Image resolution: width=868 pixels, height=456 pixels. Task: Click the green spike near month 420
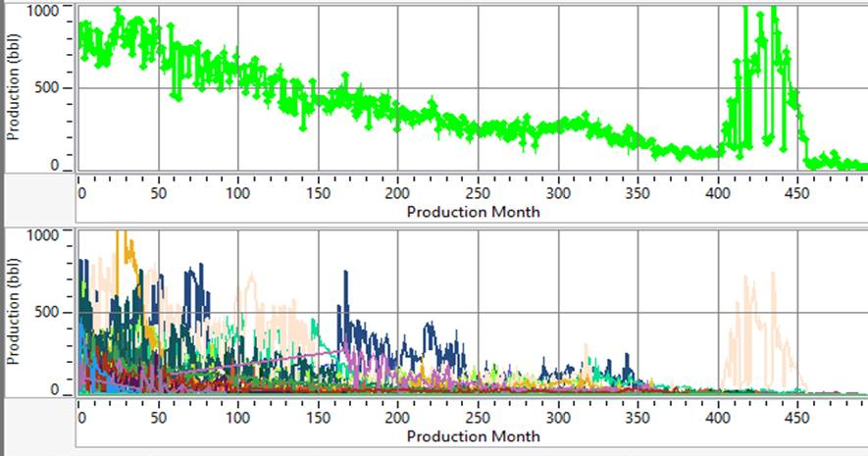(x=745, y=59)
